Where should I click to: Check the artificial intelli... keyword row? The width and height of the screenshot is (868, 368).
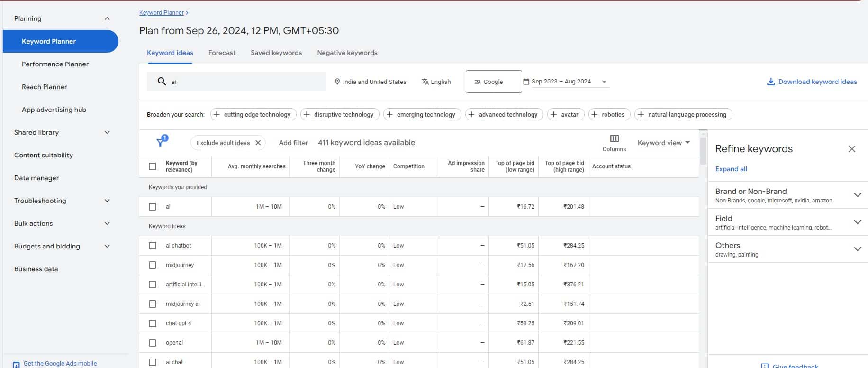(x=153, y=285)
